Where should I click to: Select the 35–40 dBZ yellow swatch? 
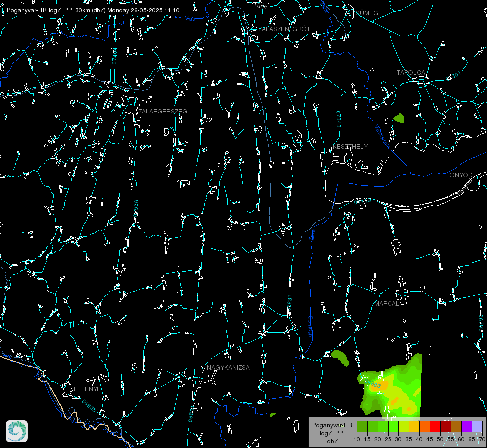[414, 426]
